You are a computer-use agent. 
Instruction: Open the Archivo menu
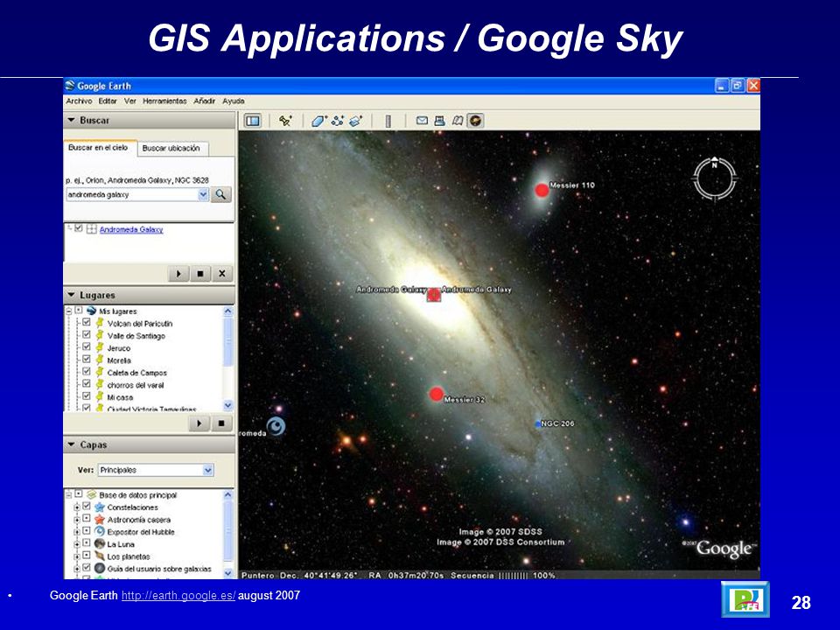(79, 101)
